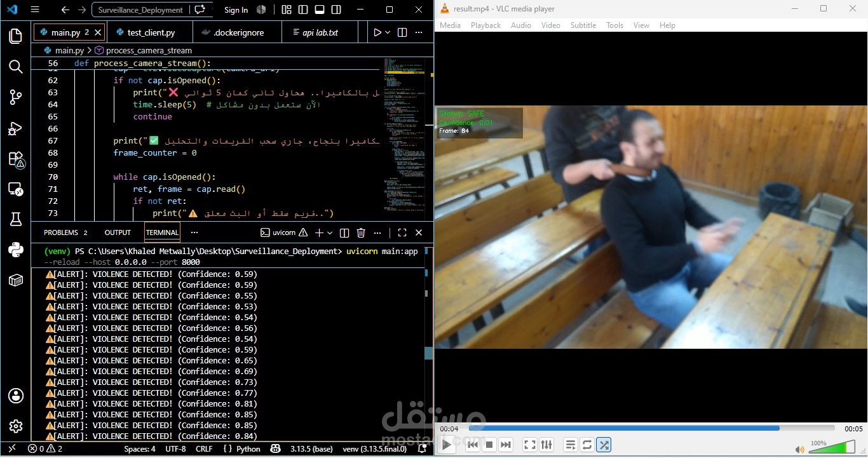
Task: Open the PROBLEMS panel tab
Action: 65,232
